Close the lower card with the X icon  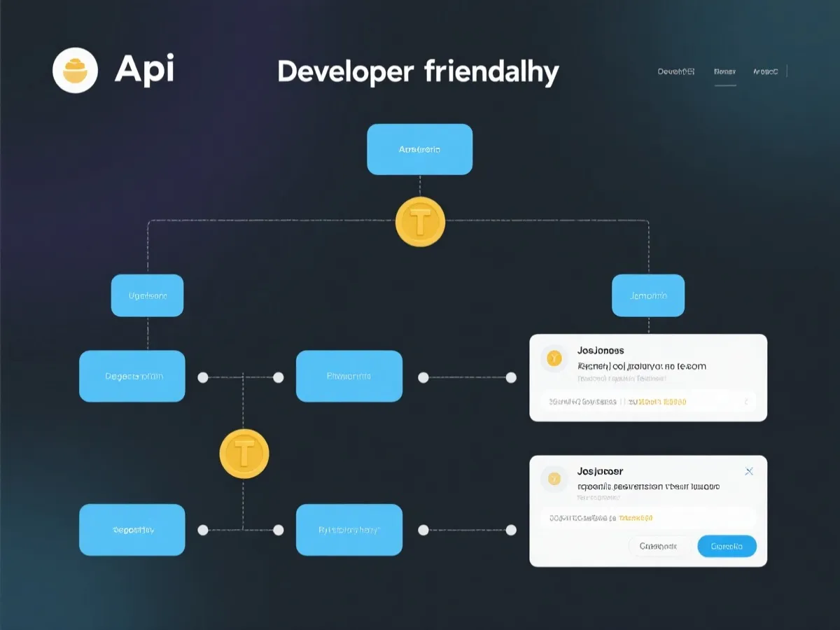tap(748, 471)
